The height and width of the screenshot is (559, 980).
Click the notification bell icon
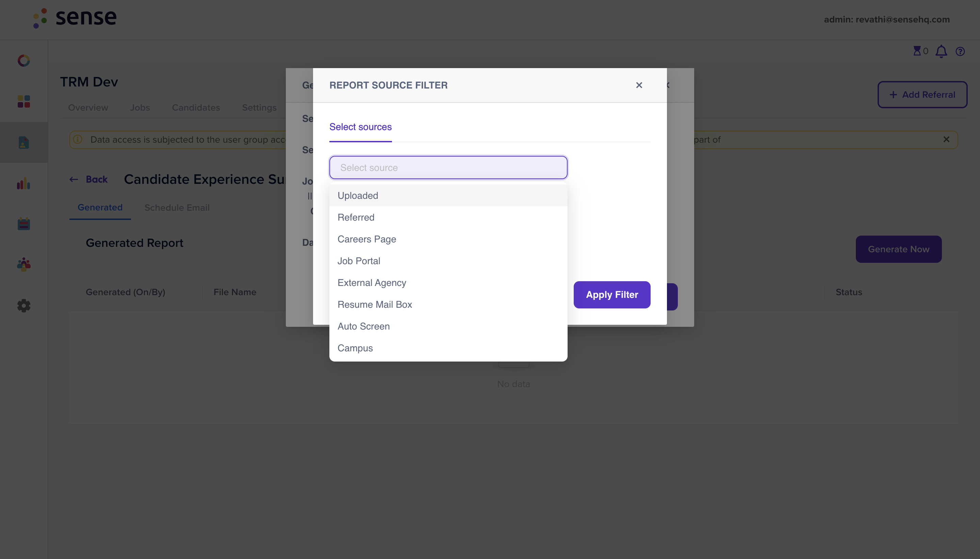point(941,51)
